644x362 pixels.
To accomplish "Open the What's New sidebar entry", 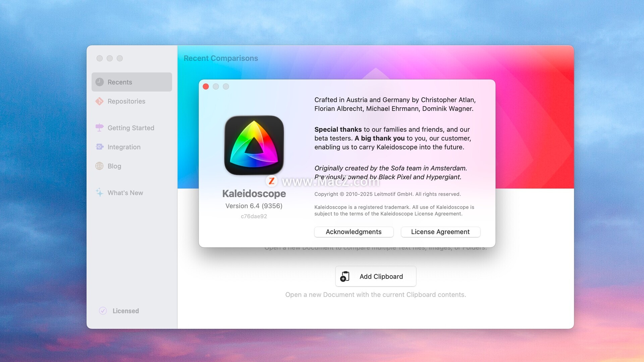I will point(125,193).
